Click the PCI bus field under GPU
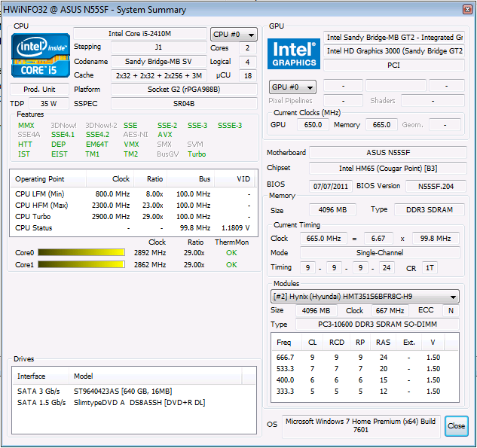 pos(394,65)
